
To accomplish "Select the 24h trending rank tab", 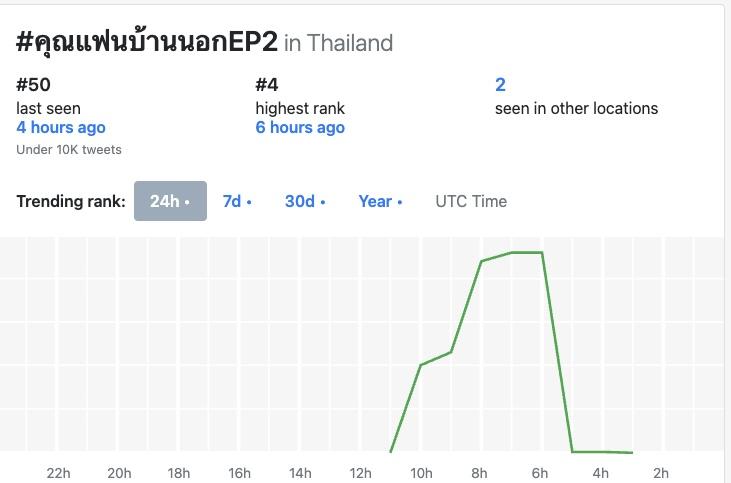I will 170,201.
